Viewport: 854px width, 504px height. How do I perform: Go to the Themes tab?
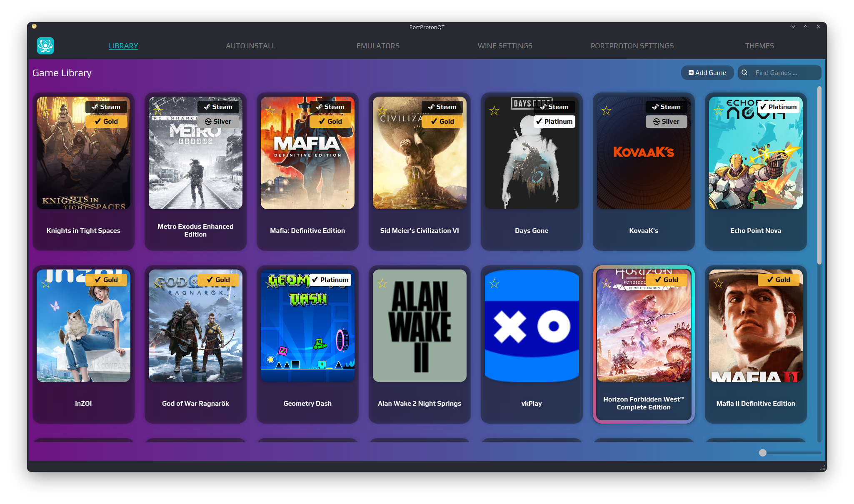759,46
